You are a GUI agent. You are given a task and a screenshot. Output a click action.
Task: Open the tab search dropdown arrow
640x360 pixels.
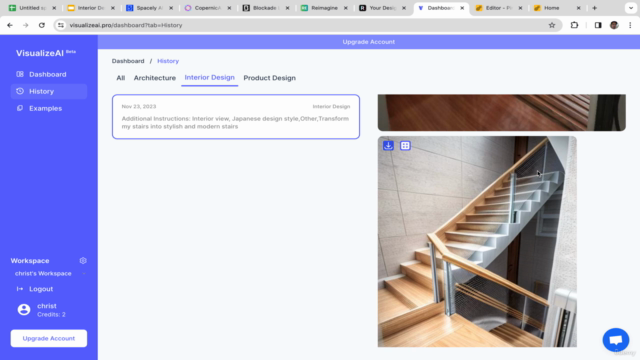pos(631,8)
